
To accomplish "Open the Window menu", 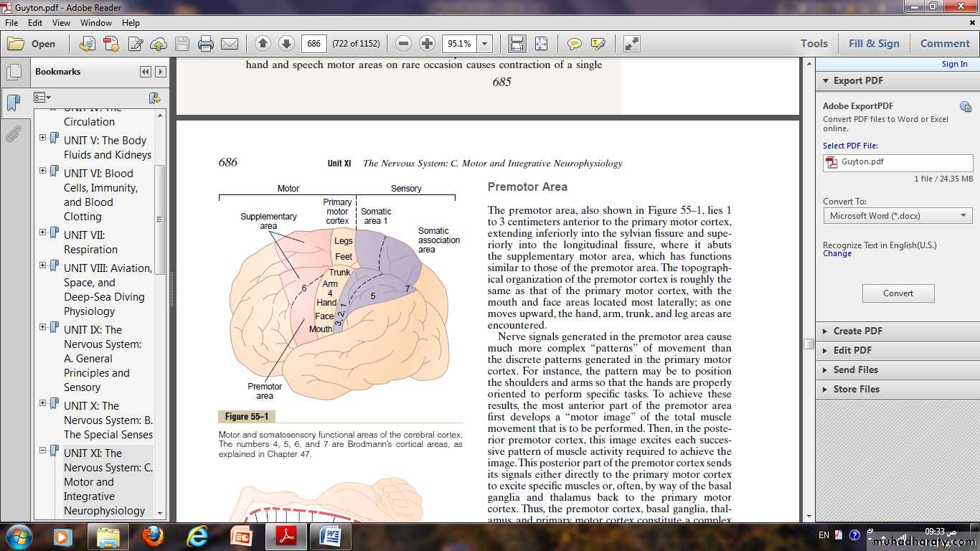I will [x=95, y=23].
